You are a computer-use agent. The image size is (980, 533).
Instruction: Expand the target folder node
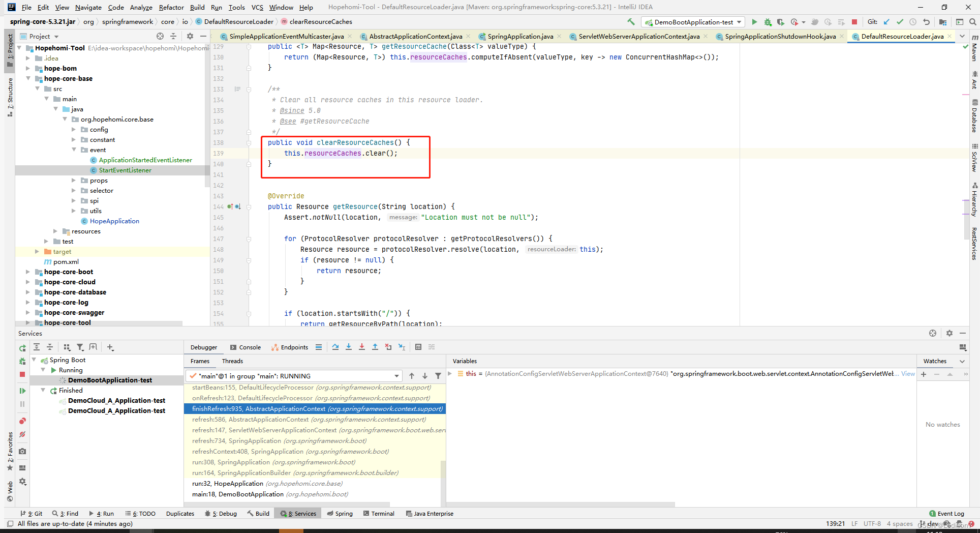tap(37, 251)
